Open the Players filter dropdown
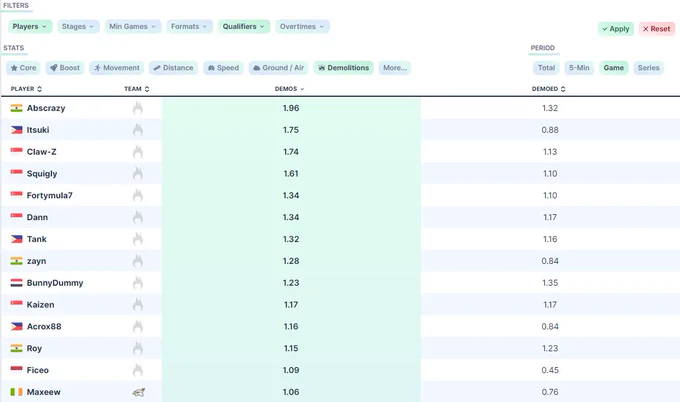680x402 pixels. [29, 26]
